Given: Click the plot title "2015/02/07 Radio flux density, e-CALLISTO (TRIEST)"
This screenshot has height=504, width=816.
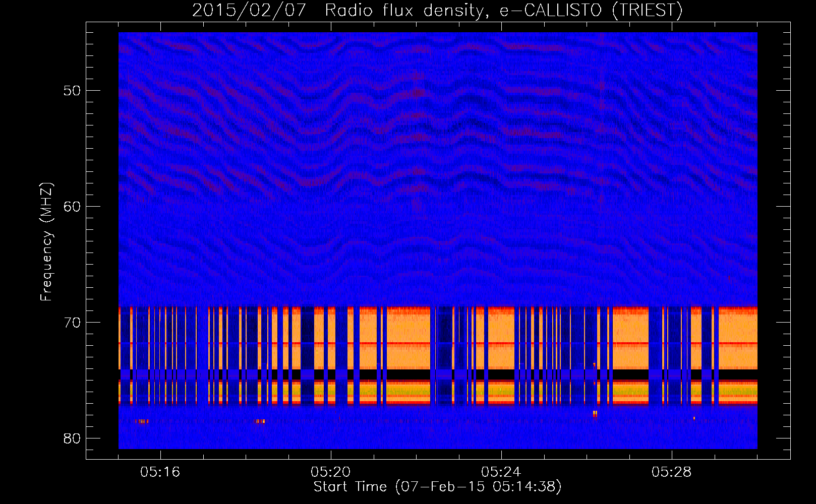Looking at the screenshot, I should tap(437, 10).
